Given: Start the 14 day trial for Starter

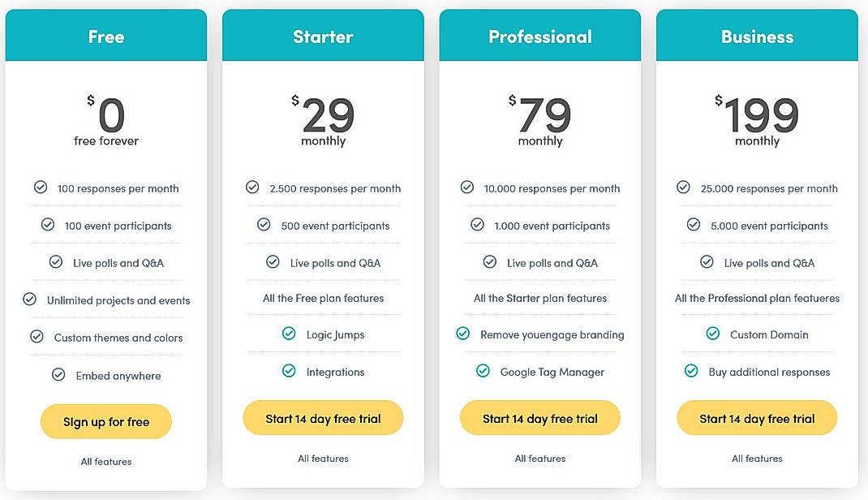Looking at the screenshot, I should click(x=323, y=417).
